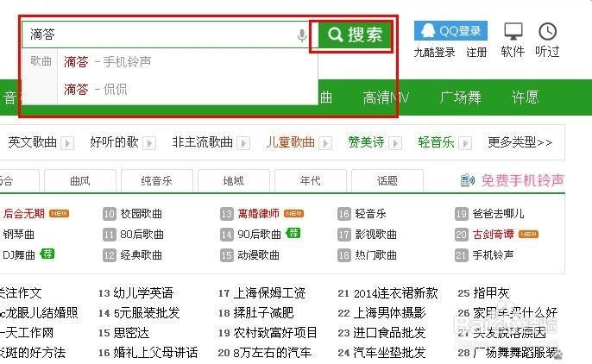Open 高清MV in the green nav bar

pos(386,97)
